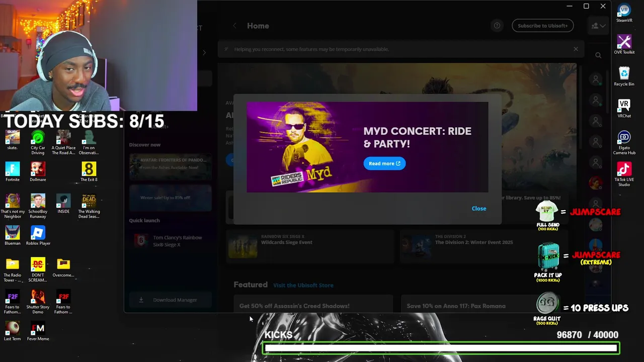Open the Last Term desktop shortcut
Viewport: 644px width, 362px height.
[x=13, y=331]
